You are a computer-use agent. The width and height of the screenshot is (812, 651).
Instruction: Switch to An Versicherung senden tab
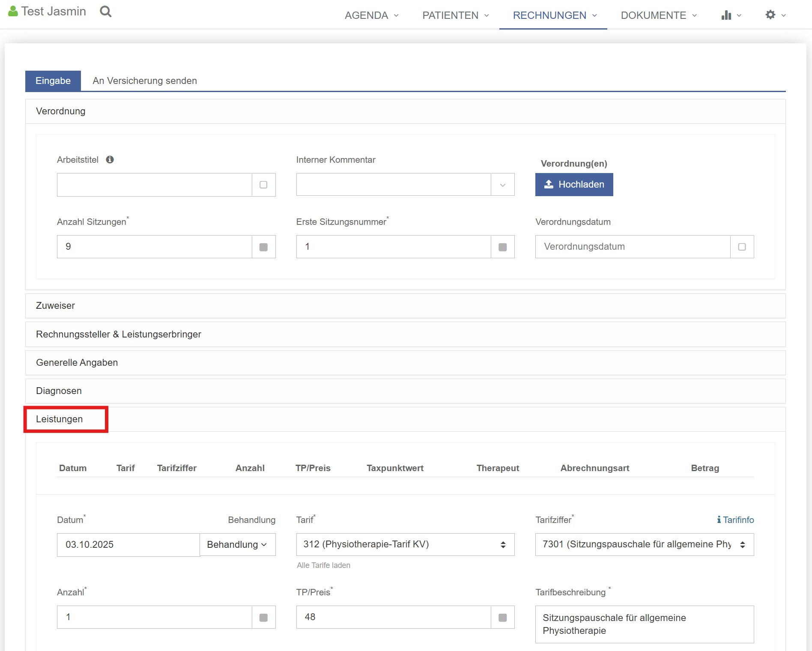145,81
